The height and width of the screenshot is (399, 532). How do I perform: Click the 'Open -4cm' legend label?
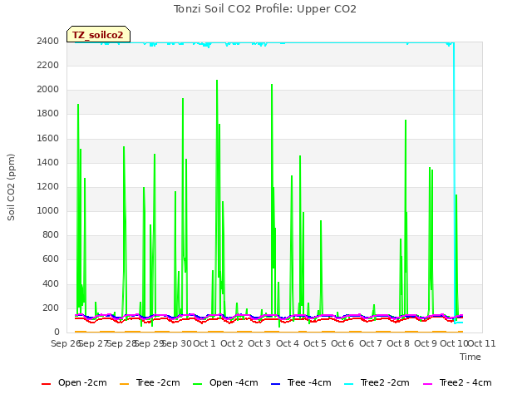(234, 382)
